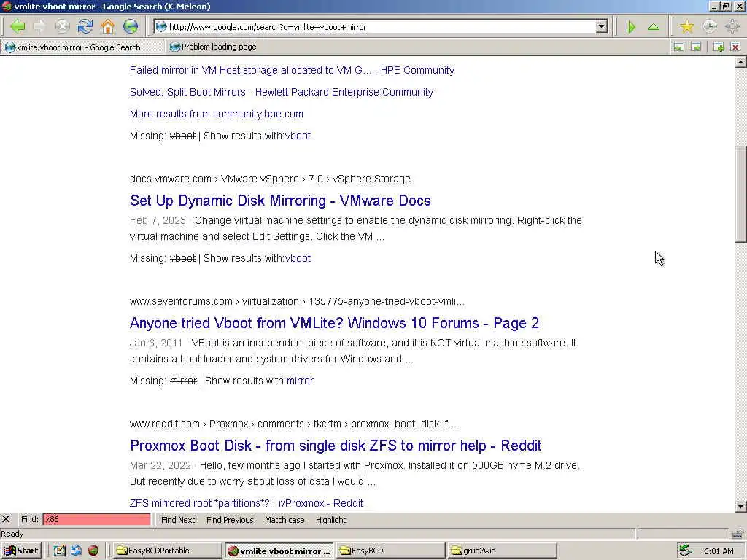Viewport: 747px width, 560px height.
Task: Click 'More results from community.hpe.com'
Action: pos(216,114)
